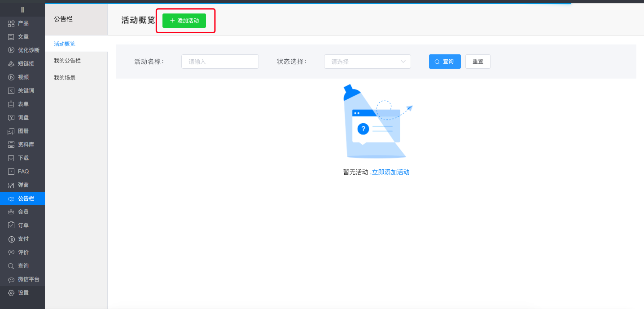Open the FAQ section icon

click(x=19, y=171)
